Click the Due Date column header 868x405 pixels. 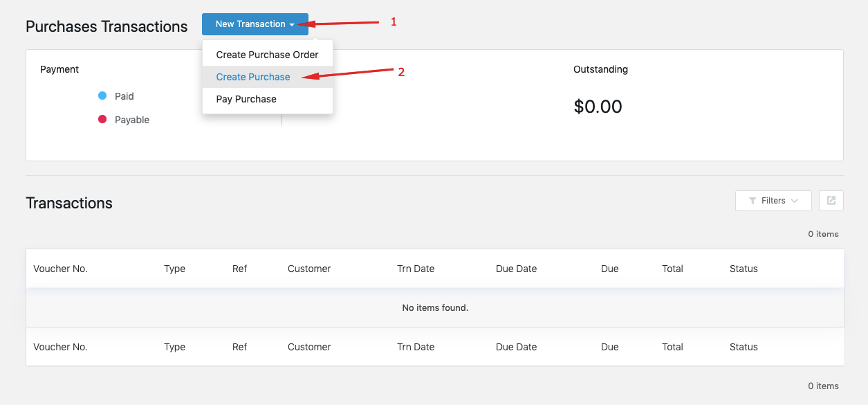coord(516,269)
